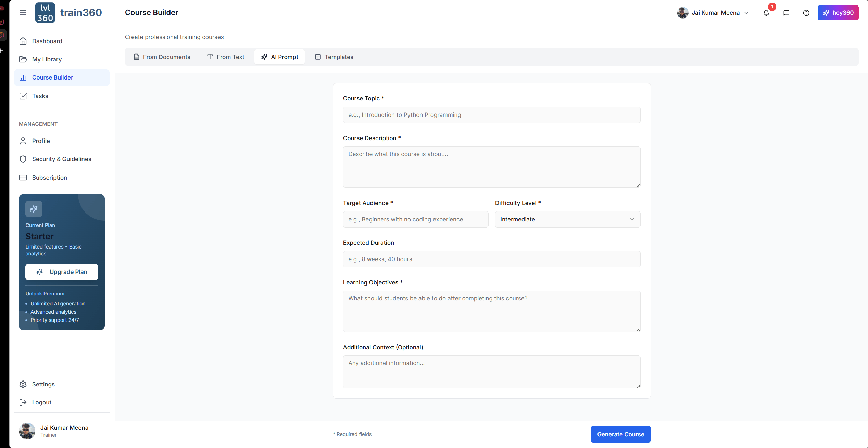Toggle the hamburger sidebar menu
This screenshot has height=448, width=868.
(23, 13)
